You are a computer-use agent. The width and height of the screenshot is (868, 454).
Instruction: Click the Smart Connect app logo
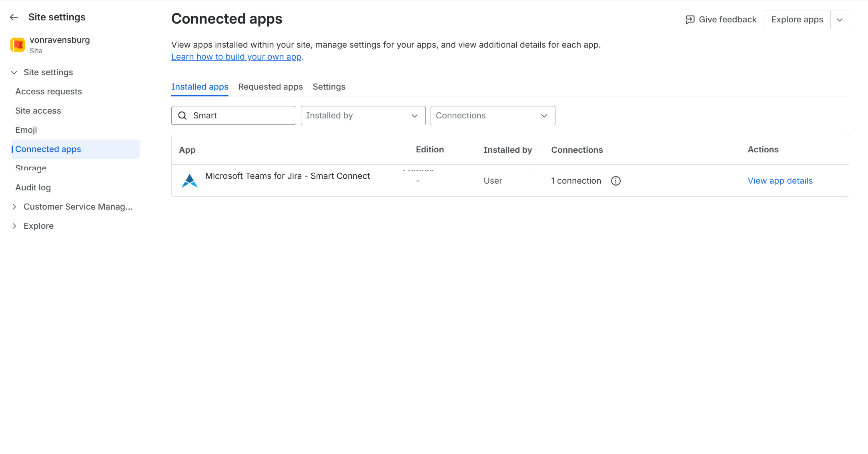click(190, 181)
